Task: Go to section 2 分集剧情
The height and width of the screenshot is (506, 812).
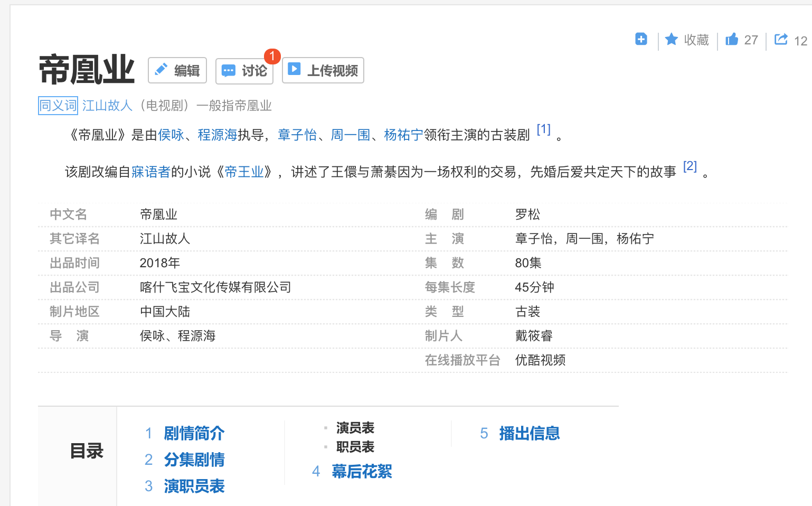Action: pos(194,460)
